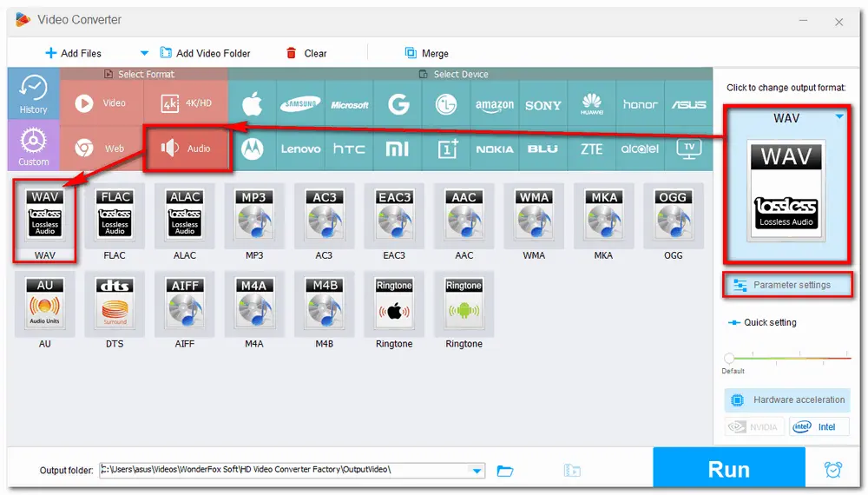Choose the FLAC lossless audio format
The image size is (868, 495).
click(x=115, y=216)
